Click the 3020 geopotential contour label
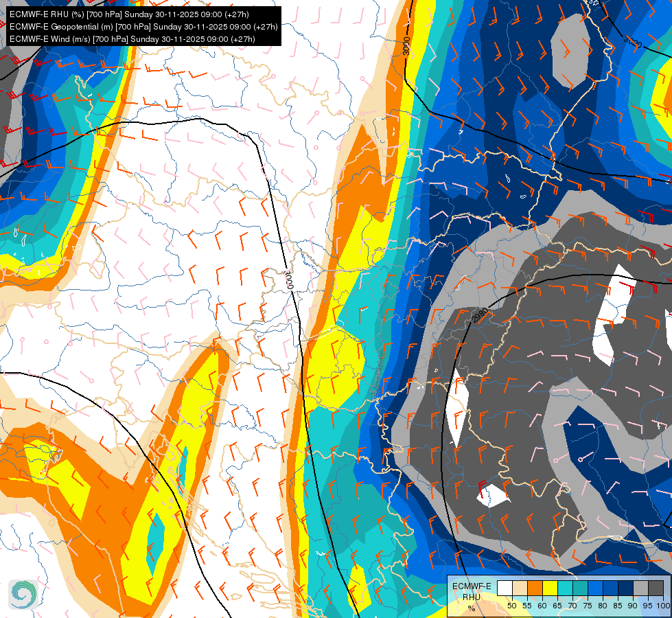 [x=633, y=42]
